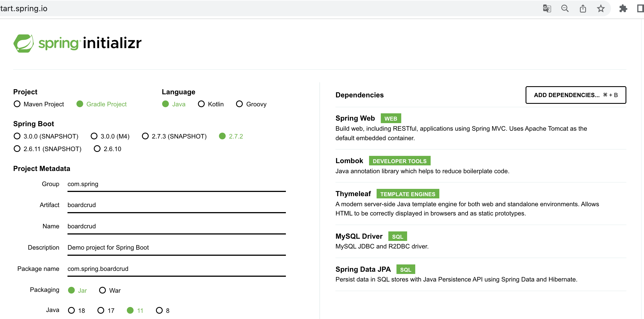Viewport: 644px width, 319px height.
Task: Click the 'MySQL JDBC and R2DBC driver.' description
Action: (x=382, y=247)
